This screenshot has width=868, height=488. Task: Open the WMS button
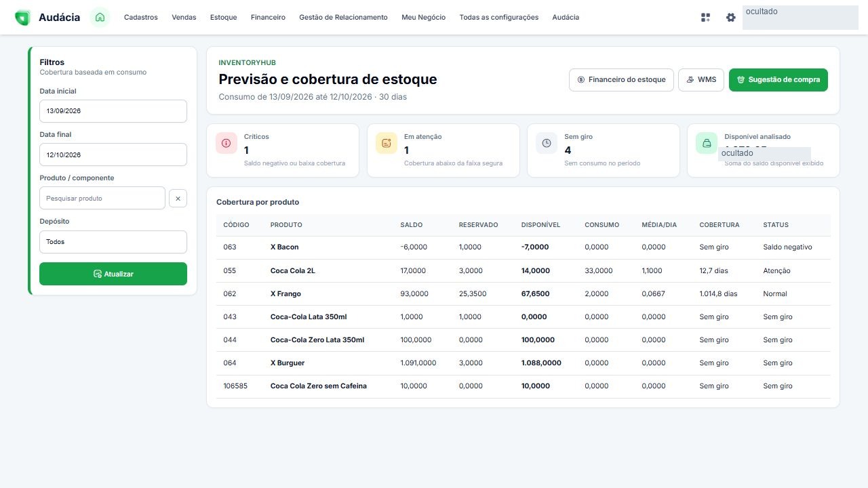point(701,80)
